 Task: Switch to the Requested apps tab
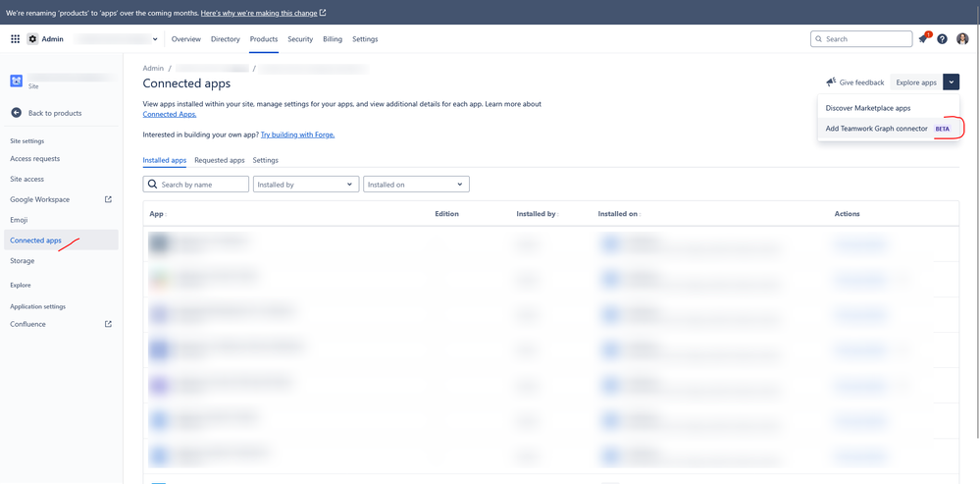(x=220, y=160)
